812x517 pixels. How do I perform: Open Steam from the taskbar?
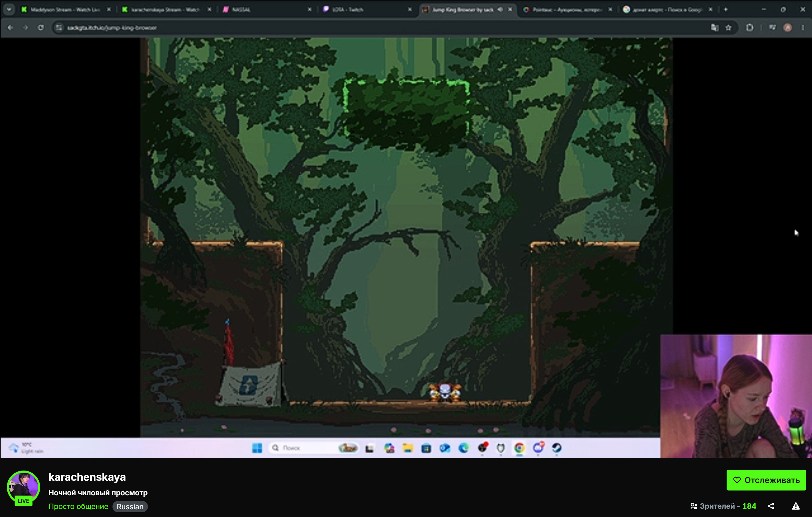[x=556, y=448]
